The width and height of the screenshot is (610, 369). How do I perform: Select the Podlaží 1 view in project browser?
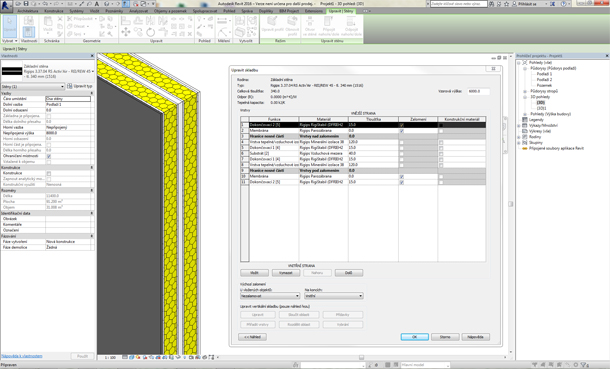[x=544, y=74]
